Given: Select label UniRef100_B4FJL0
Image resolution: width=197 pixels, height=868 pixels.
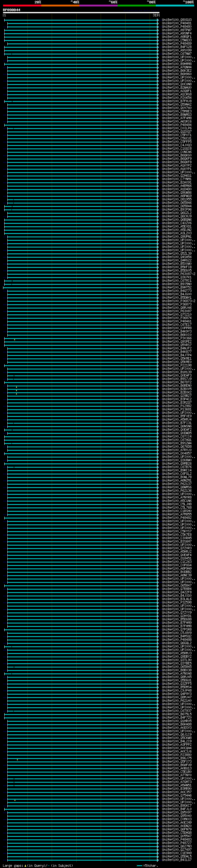Looking at the screenshot, I should (177, 809).
